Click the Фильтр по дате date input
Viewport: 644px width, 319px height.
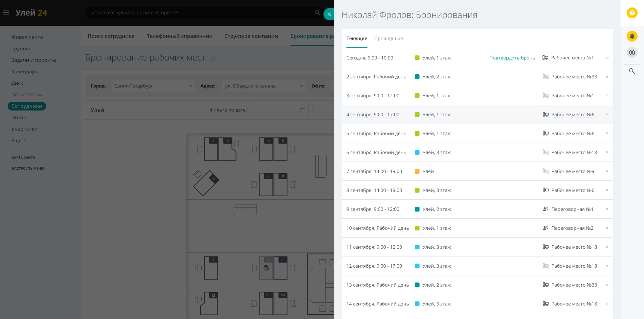pos(280,110)
